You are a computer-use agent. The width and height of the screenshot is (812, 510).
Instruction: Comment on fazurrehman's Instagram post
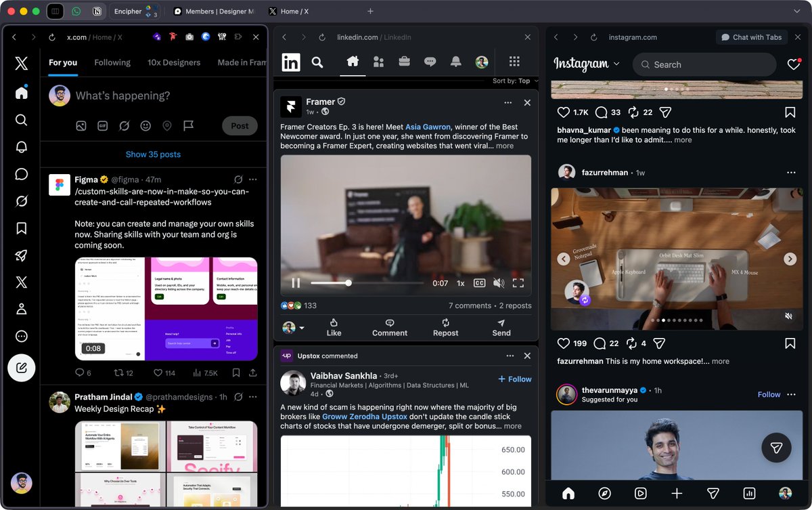600,343
